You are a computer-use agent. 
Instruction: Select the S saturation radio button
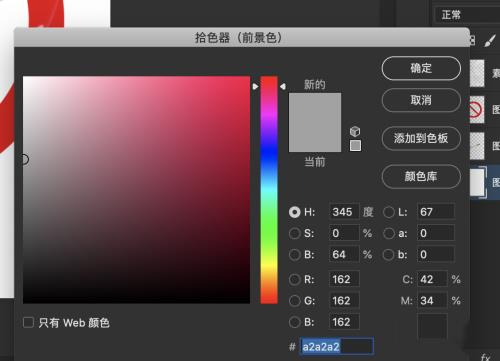click(x=295, y=233)
